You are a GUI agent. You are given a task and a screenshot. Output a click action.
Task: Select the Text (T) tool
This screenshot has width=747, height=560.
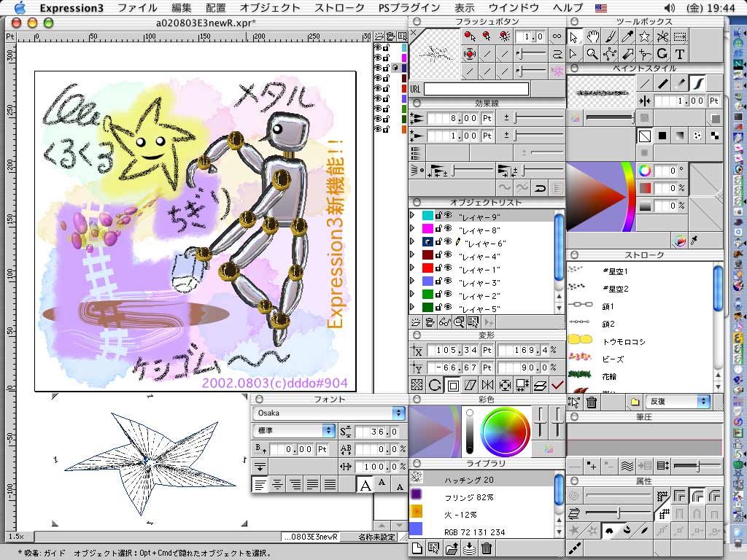click(x=681, y=54)
